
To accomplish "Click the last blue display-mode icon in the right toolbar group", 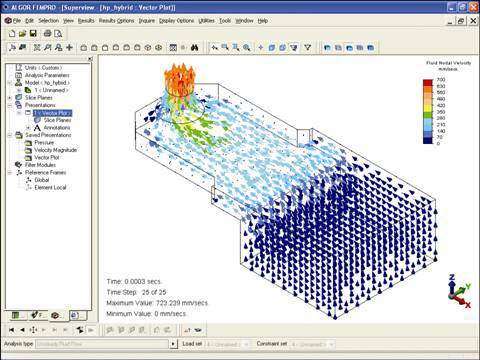I will click(x=370, y=48).
